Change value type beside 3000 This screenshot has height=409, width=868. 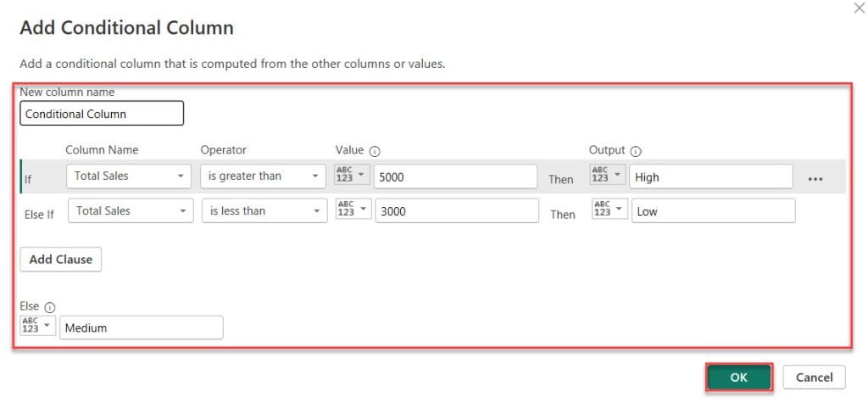[353, 210]
